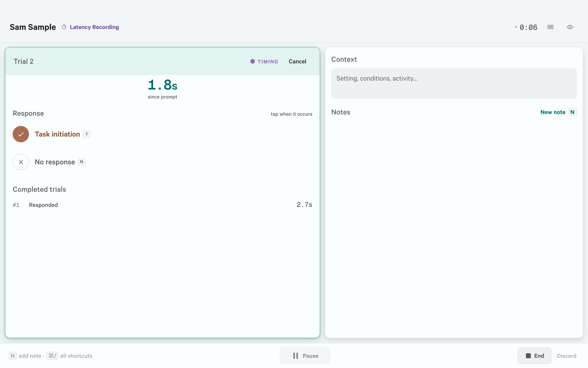
Task: Click the Sam Sample name
Action: pos(33,27)
